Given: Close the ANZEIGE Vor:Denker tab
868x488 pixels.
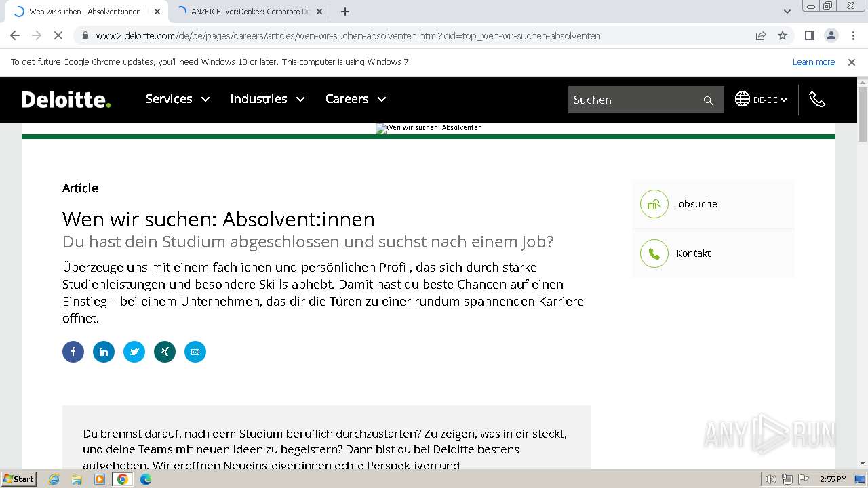Looking at the screenshot, I should tap(319, 12).
